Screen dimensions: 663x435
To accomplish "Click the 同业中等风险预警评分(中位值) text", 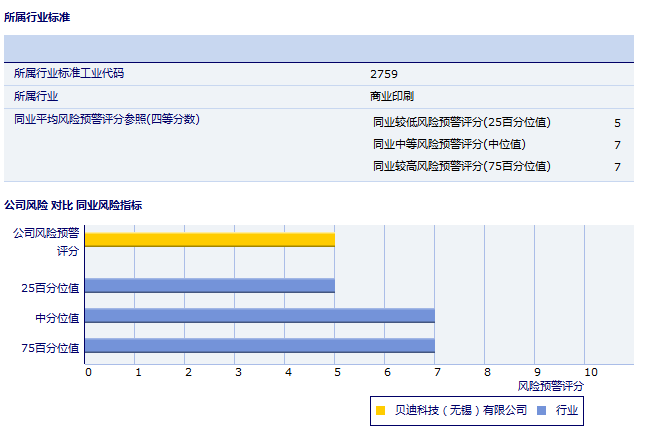I will click(449, 145).
